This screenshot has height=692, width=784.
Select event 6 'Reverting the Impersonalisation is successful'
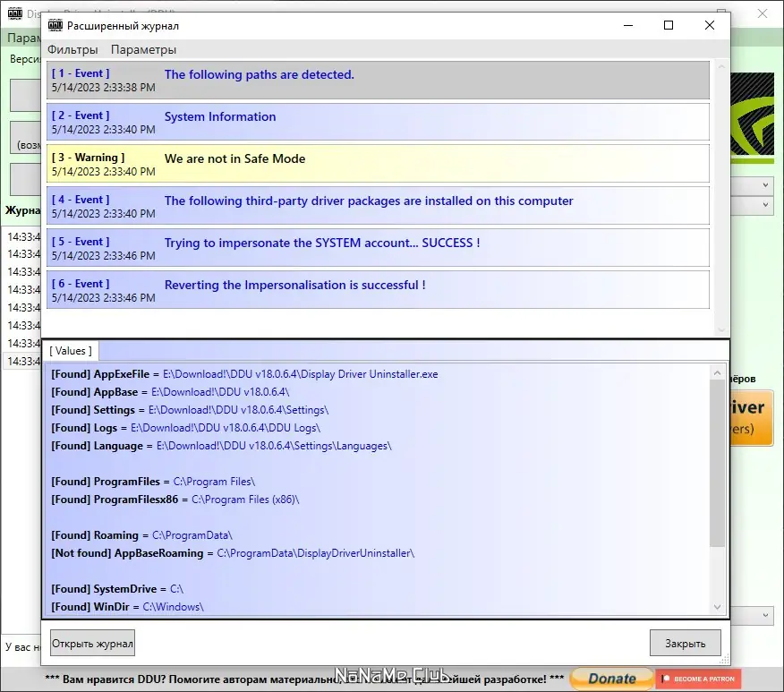point(378,290)
